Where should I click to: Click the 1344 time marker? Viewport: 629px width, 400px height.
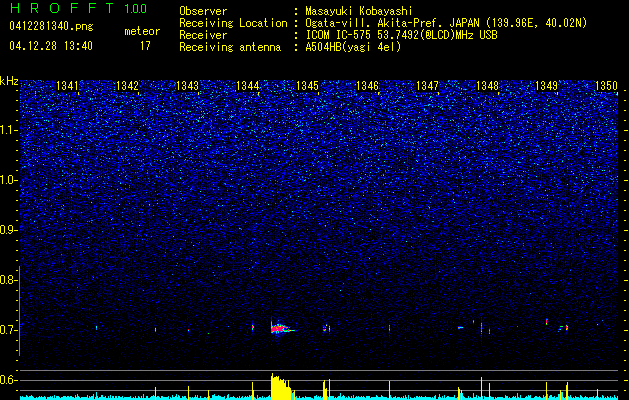click(247, 86)
